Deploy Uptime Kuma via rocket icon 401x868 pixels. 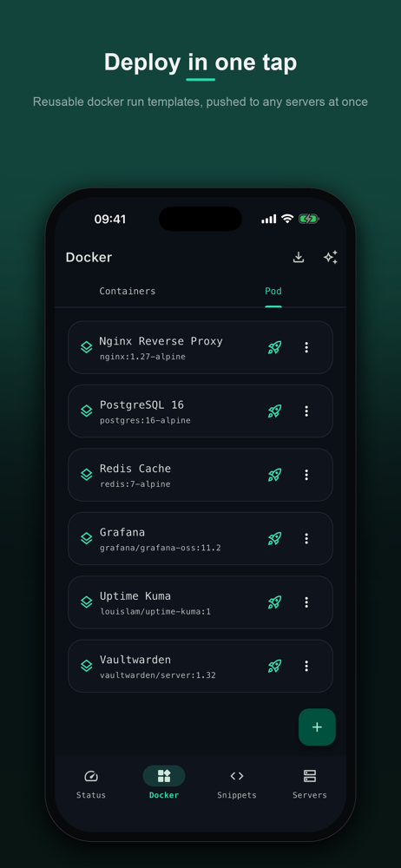point(275,602)
